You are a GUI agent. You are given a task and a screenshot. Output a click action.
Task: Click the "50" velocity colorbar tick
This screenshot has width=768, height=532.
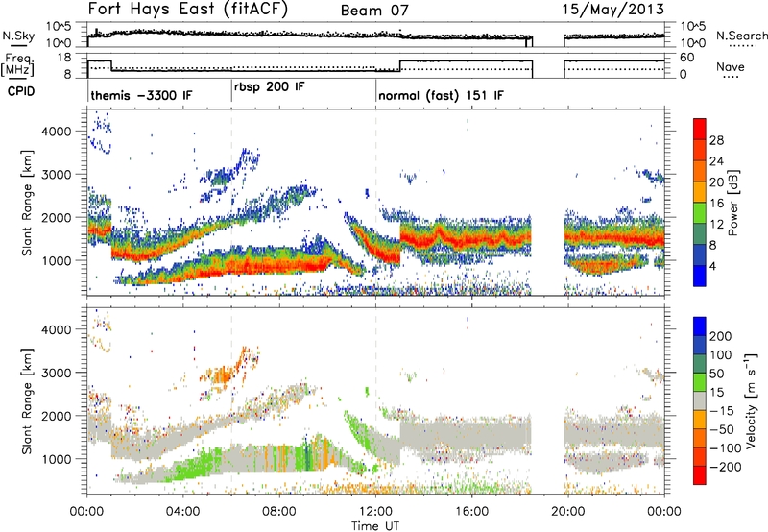[x=717, y=374]
